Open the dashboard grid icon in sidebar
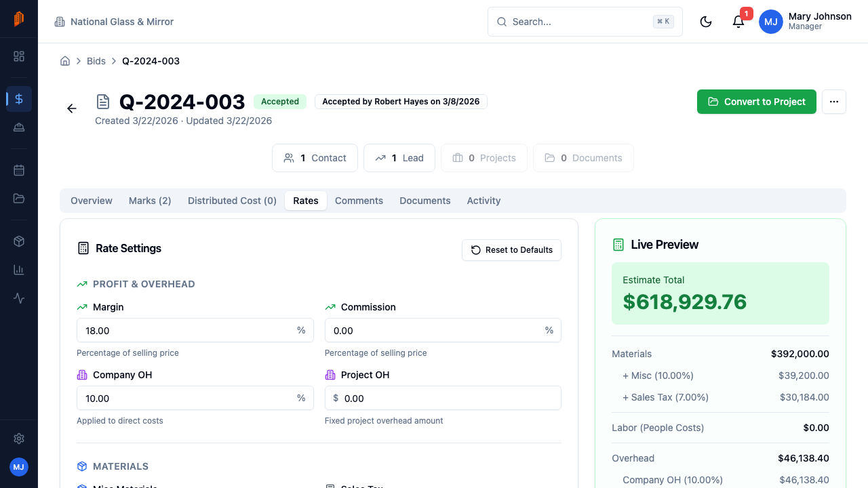 click(x=19, y=56)
